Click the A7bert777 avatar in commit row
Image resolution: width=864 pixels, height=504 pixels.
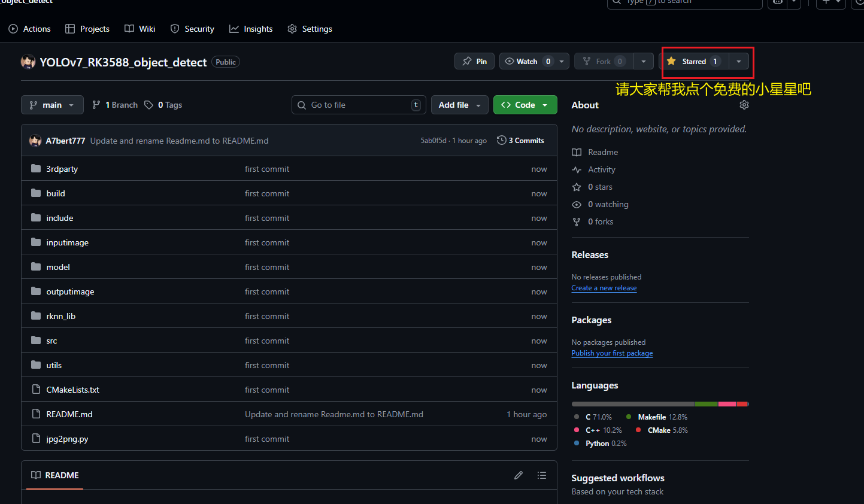click(x=35, y=141)
